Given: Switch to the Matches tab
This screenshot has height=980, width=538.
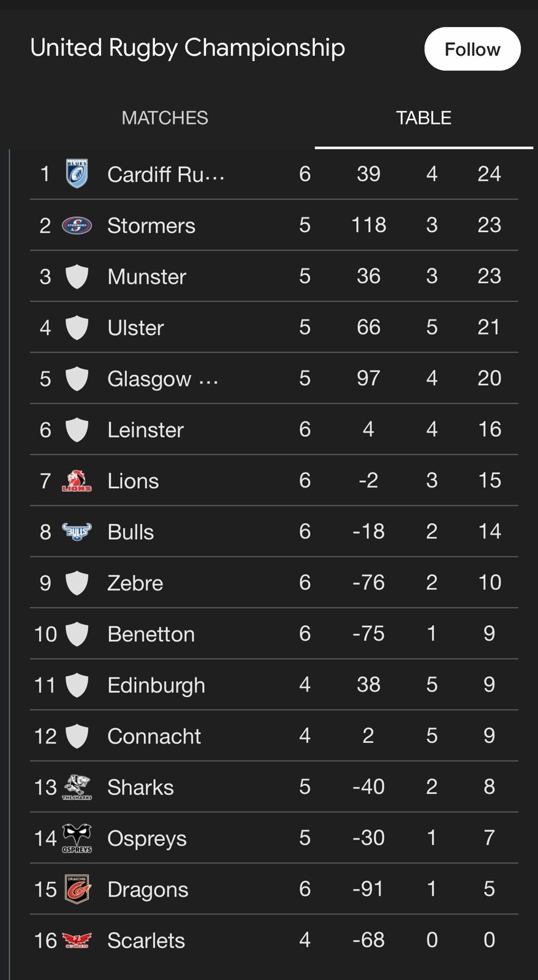Looking at the screenshot, I should (x=165, y=118).
